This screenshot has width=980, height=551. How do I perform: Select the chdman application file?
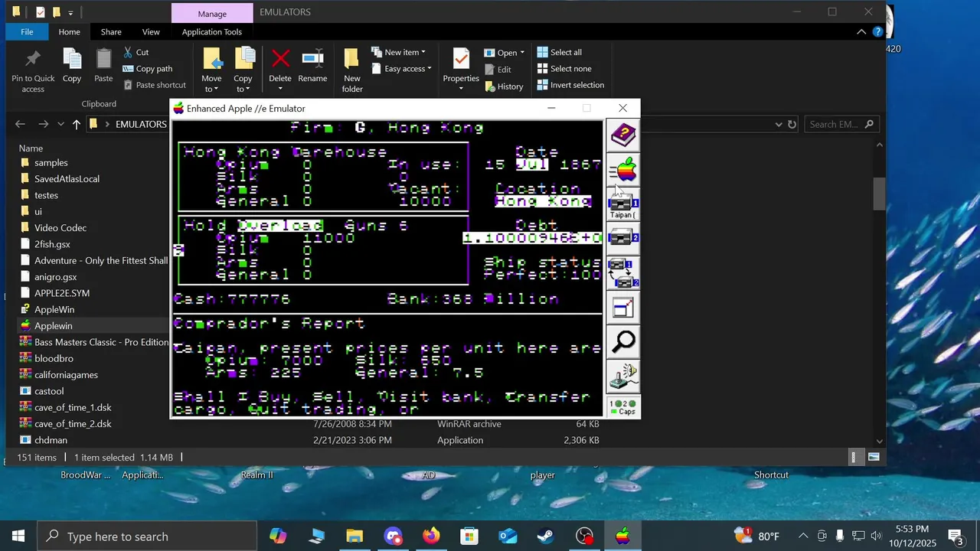tap(51, 440)
